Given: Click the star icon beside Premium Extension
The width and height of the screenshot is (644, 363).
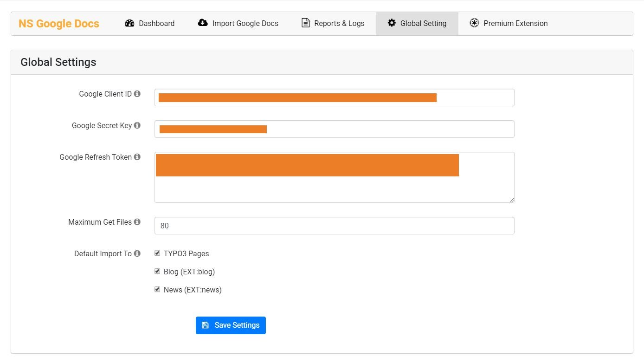Looking at the screenshot, I should pos(474,23).
